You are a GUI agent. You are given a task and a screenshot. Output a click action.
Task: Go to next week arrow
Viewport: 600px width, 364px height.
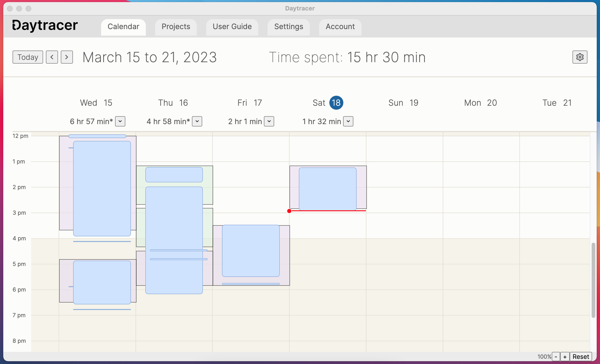pos(67,57)
